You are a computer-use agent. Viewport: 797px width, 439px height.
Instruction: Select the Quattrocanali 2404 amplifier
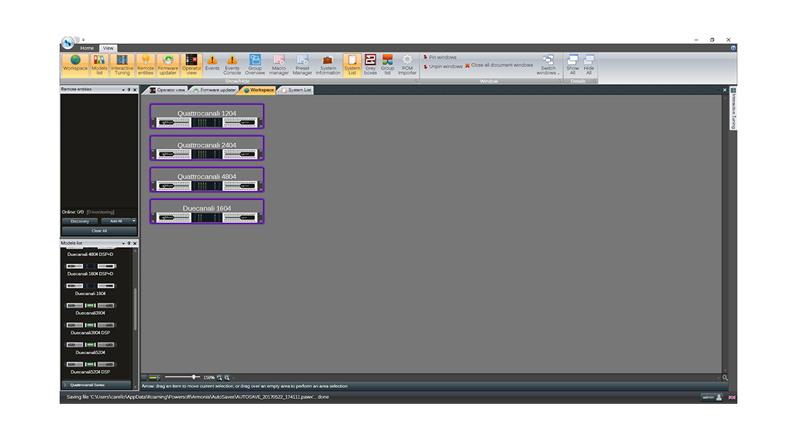point(207,148)
